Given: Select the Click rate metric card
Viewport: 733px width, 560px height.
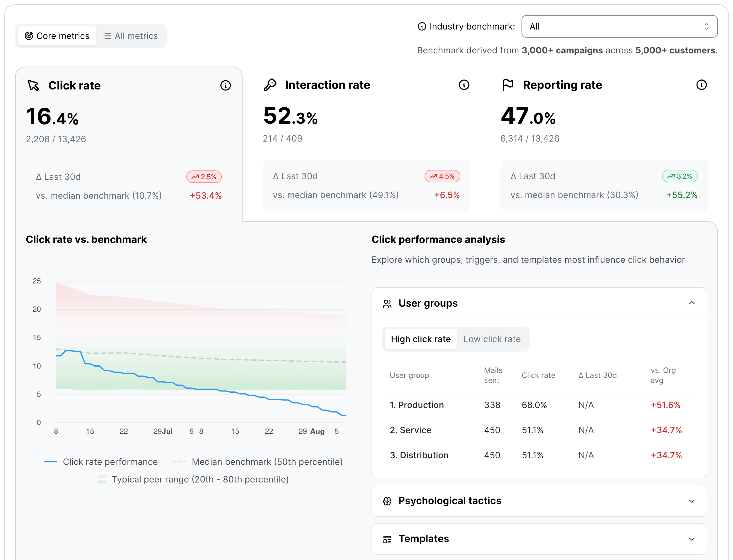Looking at the screenshot, I should (129, 144).
